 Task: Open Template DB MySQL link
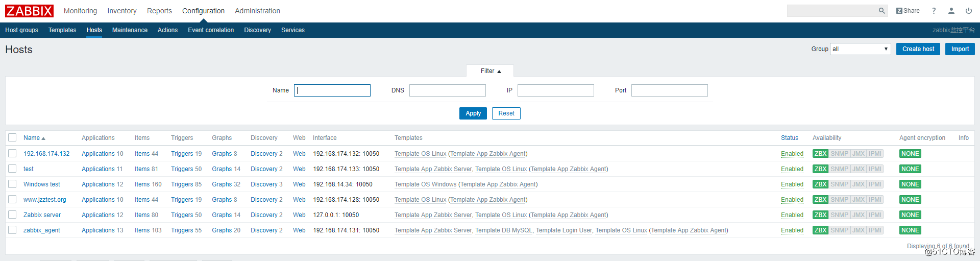[504, 230]
